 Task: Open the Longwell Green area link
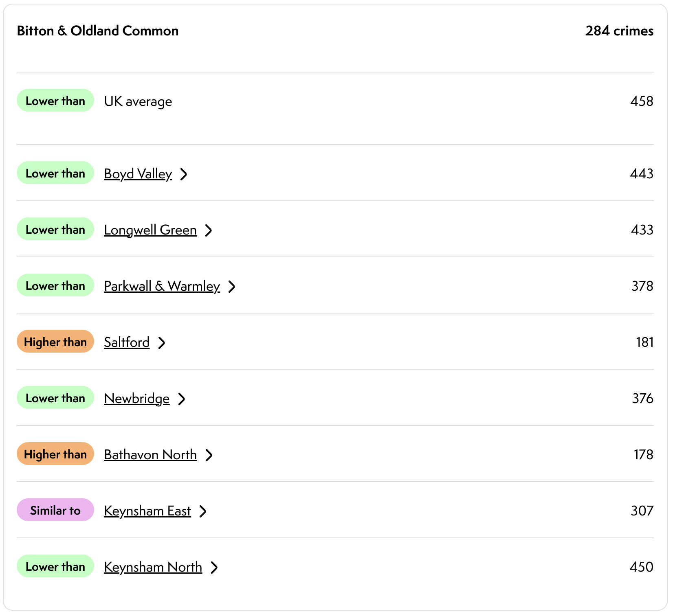150,230
